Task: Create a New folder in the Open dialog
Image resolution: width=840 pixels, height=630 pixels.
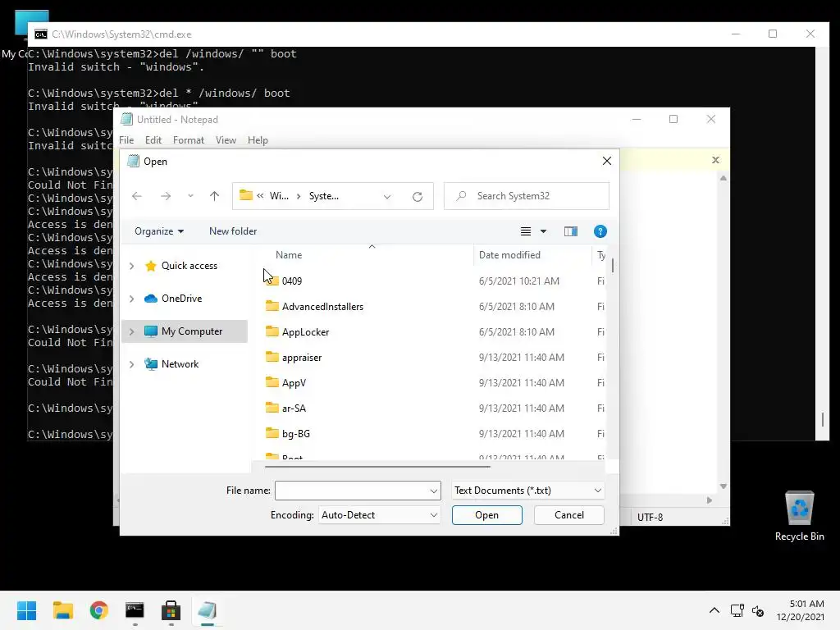Action: point(233,231)
